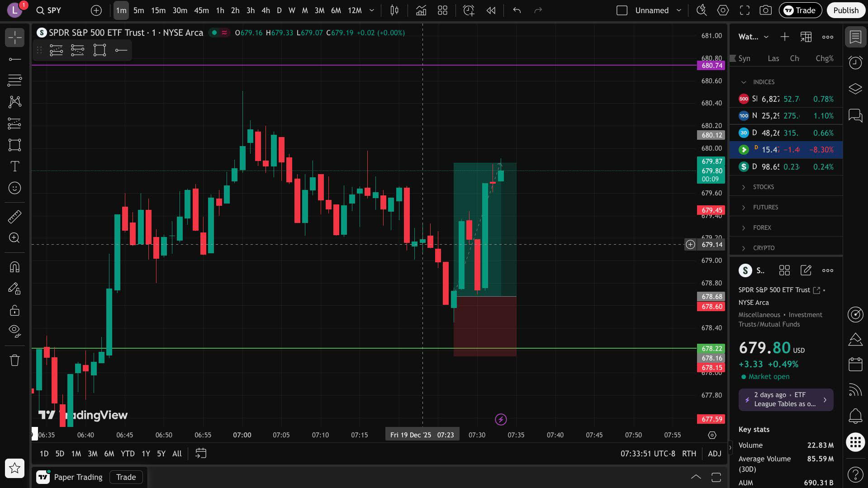Open Indicators menu

point(421,10)
